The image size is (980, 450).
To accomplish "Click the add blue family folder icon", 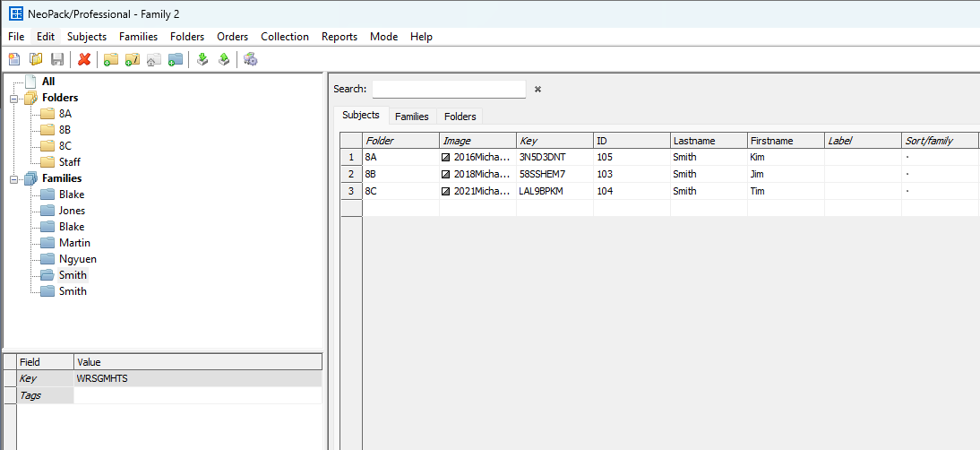I will click(x=176, y=59).
